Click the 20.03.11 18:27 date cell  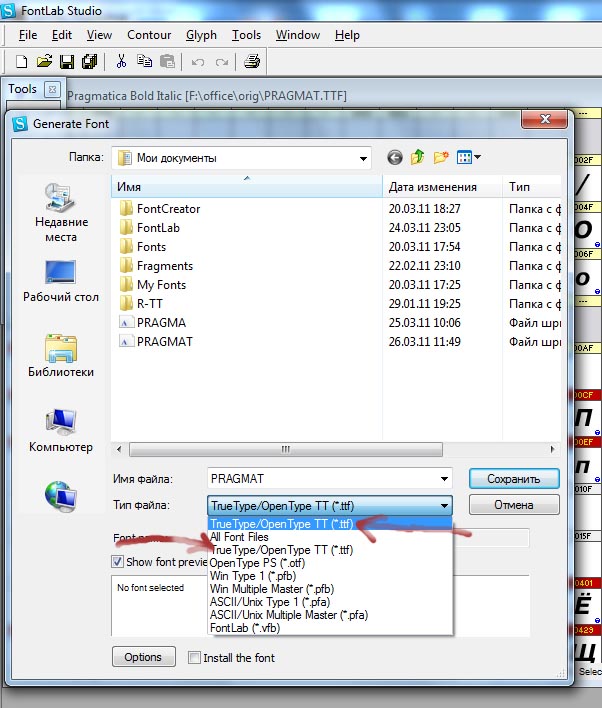pyautogui.click(x=425, y=209)
